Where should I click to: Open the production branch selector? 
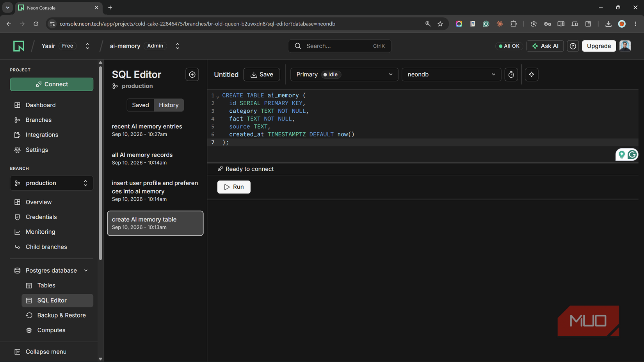pyautogui.click(x=52, y=183)
